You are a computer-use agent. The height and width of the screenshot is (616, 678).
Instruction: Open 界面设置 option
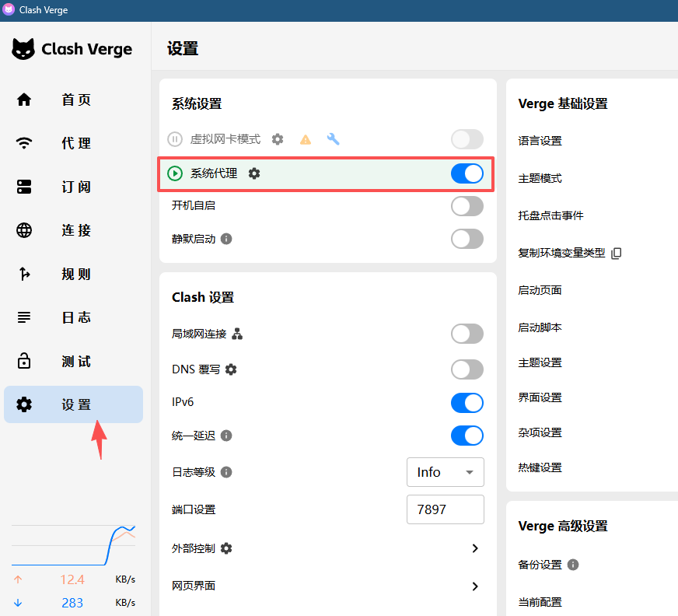click(x=540, y=397)
